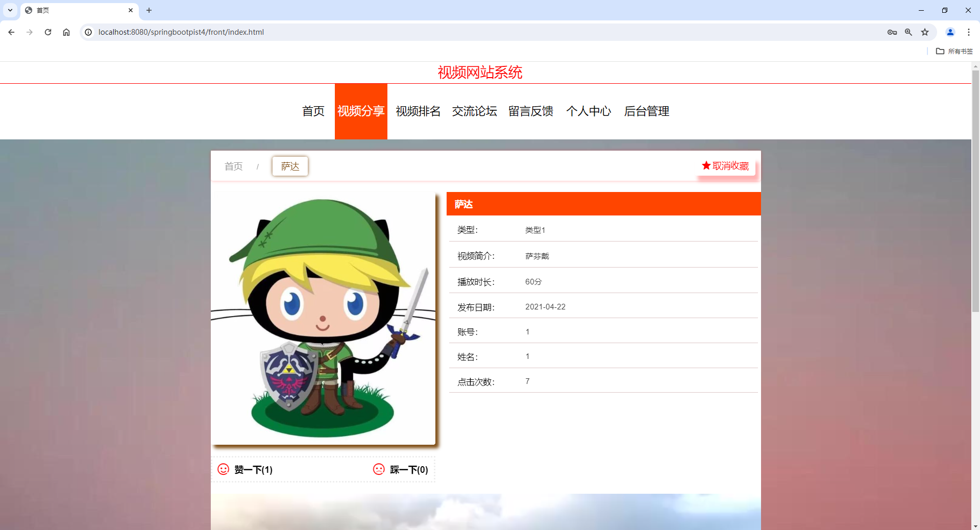Minimize the browser window
The width and height of the screenshot is (980, 530).
pyautogui.click(x=921, y=10)
